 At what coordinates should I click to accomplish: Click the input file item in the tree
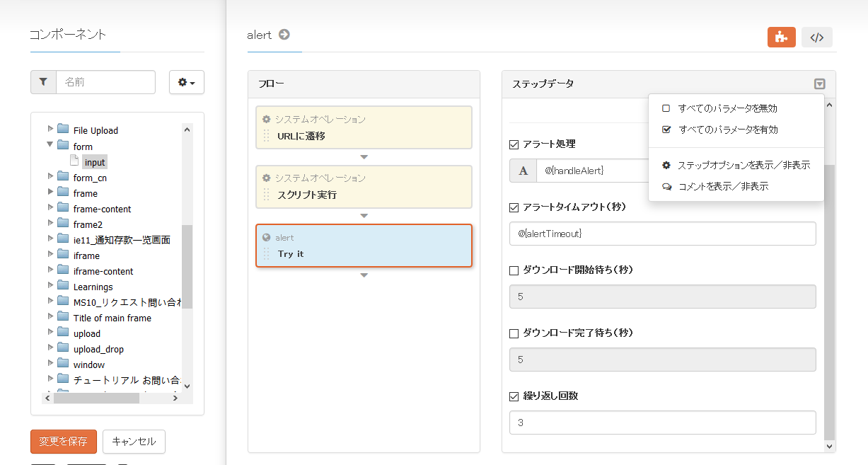coord(94,162)
